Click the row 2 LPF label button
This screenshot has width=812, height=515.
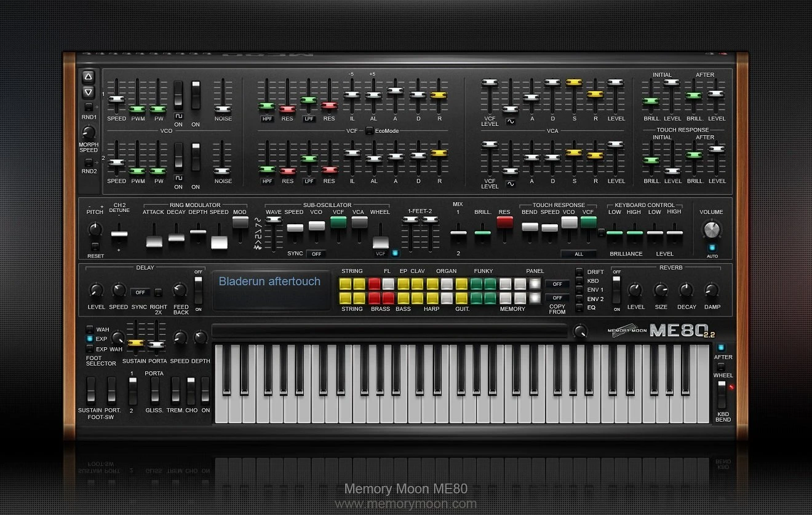coord(309,181)
